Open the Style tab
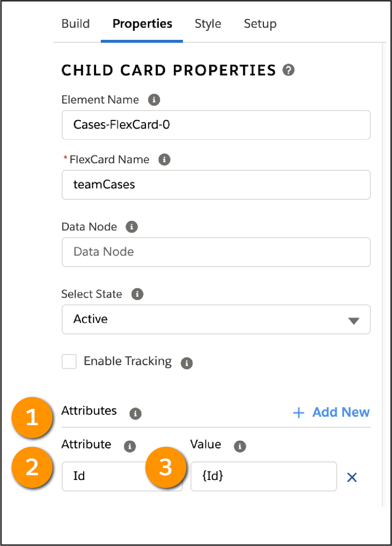The width and height of the screenshot is (392, 546). click(208, 24)
